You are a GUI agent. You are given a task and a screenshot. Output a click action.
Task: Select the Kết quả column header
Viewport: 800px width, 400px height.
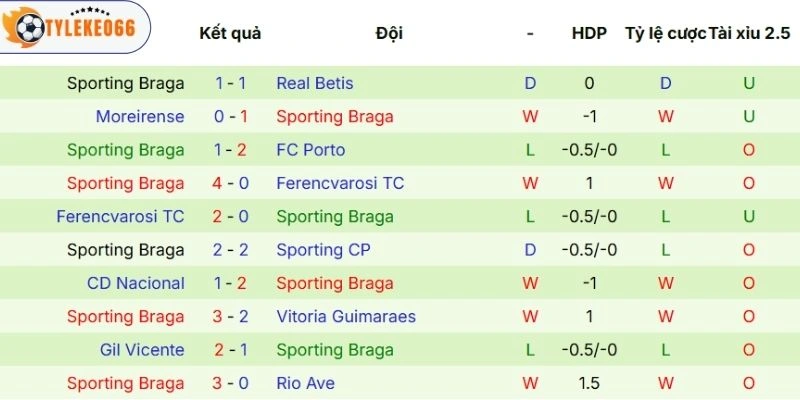230,33
